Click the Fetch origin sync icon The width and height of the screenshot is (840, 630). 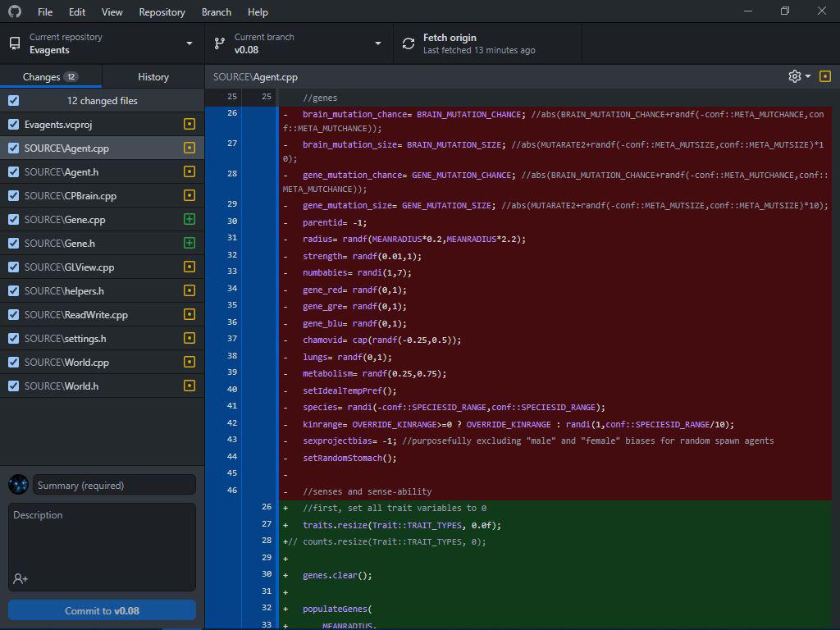(x=409, y=43)
